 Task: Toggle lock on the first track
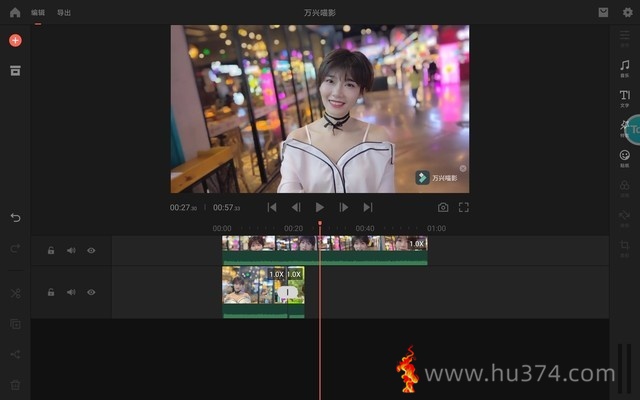tap(51, 251)
